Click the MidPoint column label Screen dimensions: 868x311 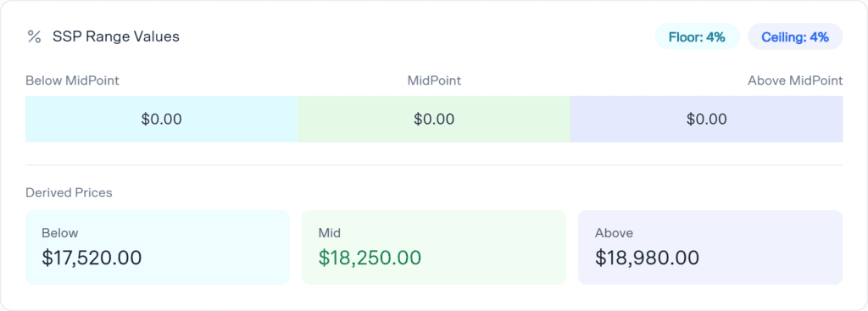(x=434, y=81)
